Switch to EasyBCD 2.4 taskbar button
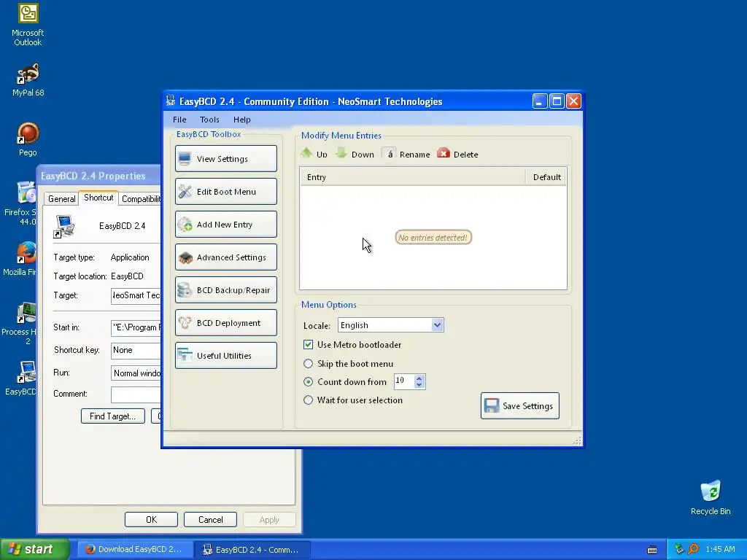This screenshot has width=747, height=560. (x=253, y=550)
